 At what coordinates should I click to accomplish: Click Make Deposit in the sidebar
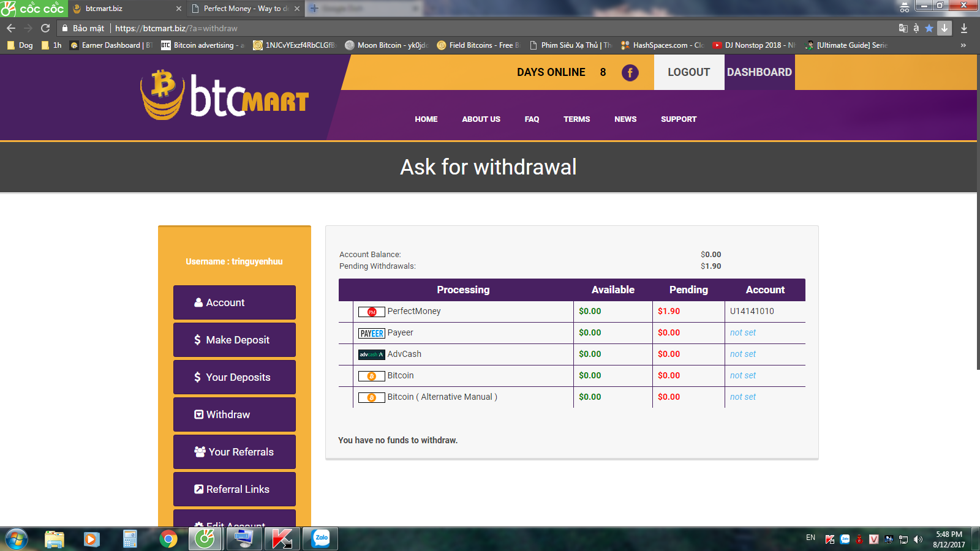click(235, 340)
